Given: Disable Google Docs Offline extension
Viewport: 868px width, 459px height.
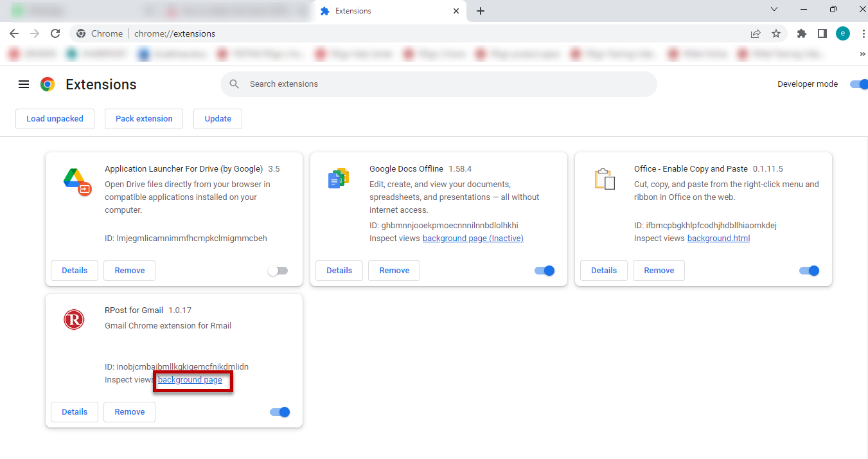Looking at the screenshot, I should [x=544, y=271].
